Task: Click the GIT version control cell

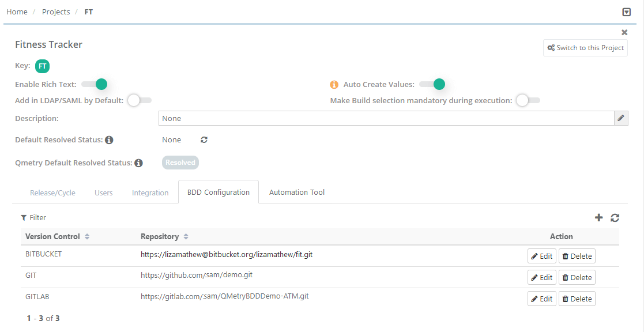Action: 31,276
